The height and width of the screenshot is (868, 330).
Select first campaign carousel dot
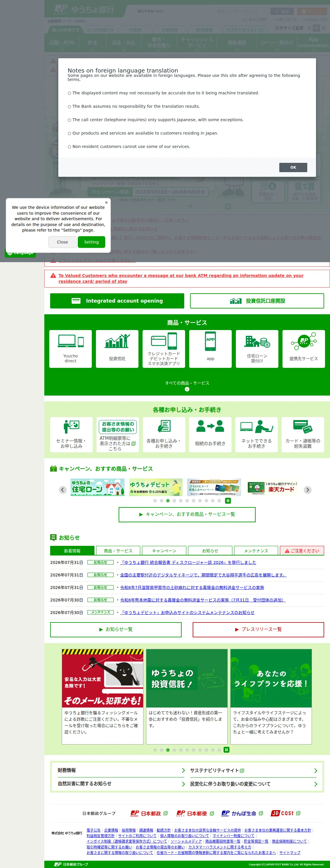(155, 501)
